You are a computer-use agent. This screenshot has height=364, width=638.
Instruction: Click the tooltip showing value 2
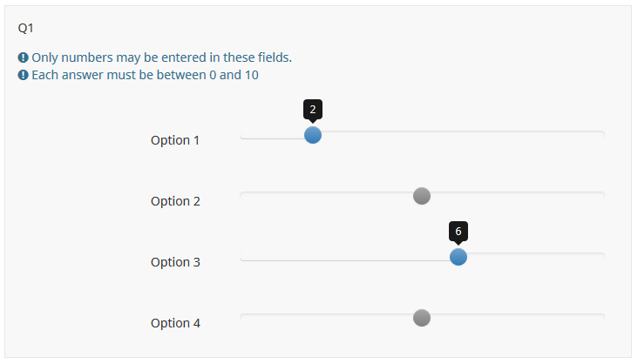[313, 110]
